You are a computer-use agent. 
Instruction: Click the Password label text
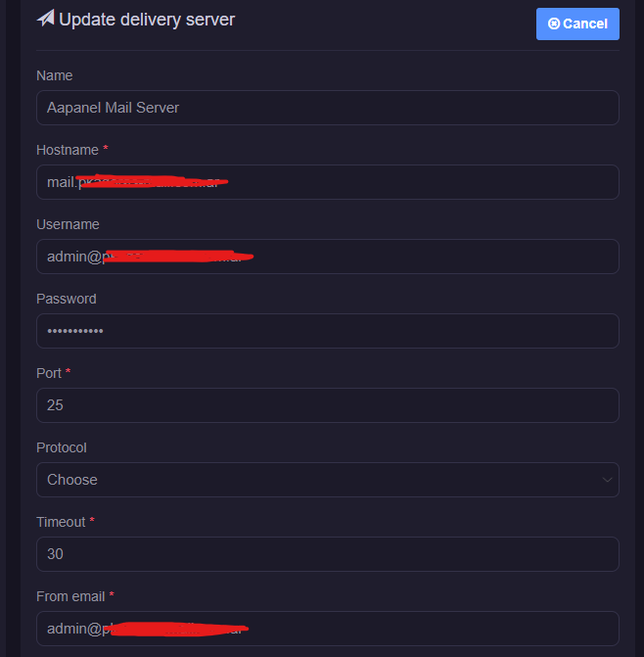[x=66, y=299]
